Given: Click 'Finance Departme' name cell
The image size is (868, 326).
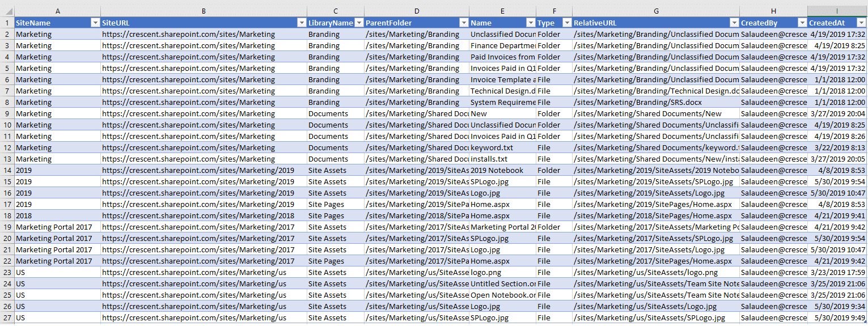Looking at the screenshot, I should pos(502,45).
